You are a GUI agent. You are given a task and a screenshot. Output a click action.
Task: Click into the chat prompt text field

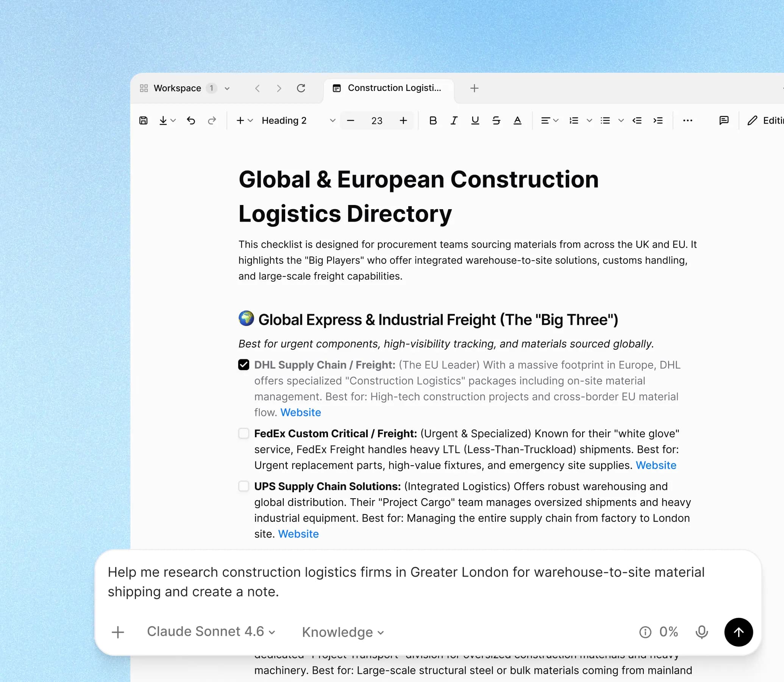coord(406,582)
